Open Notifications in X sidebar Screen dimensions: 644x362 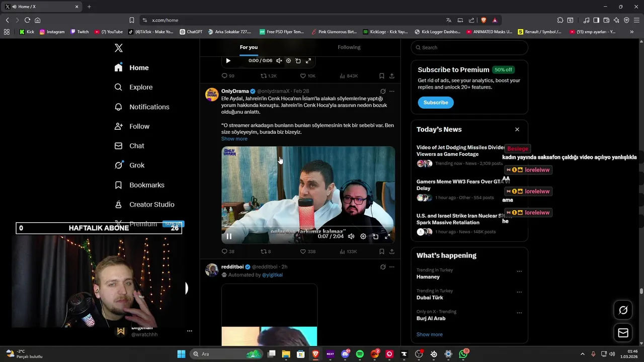[142, 107]
